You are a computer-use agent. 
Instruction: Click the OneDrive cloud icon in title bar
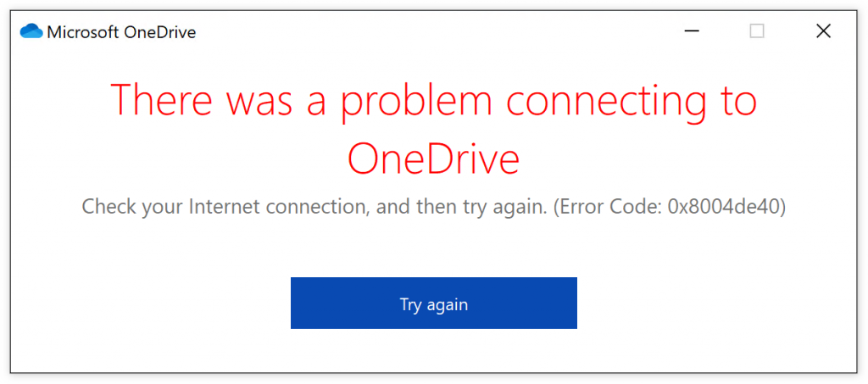click(31, 32)
